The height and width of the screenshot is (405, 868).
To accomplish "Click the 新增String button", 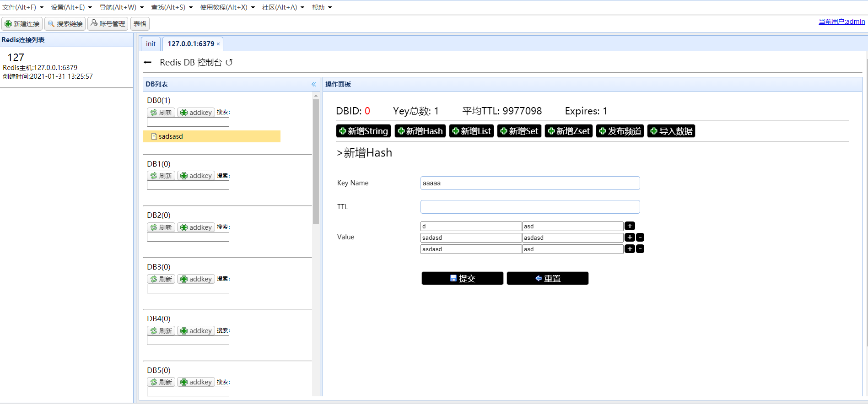I will 363,131.
